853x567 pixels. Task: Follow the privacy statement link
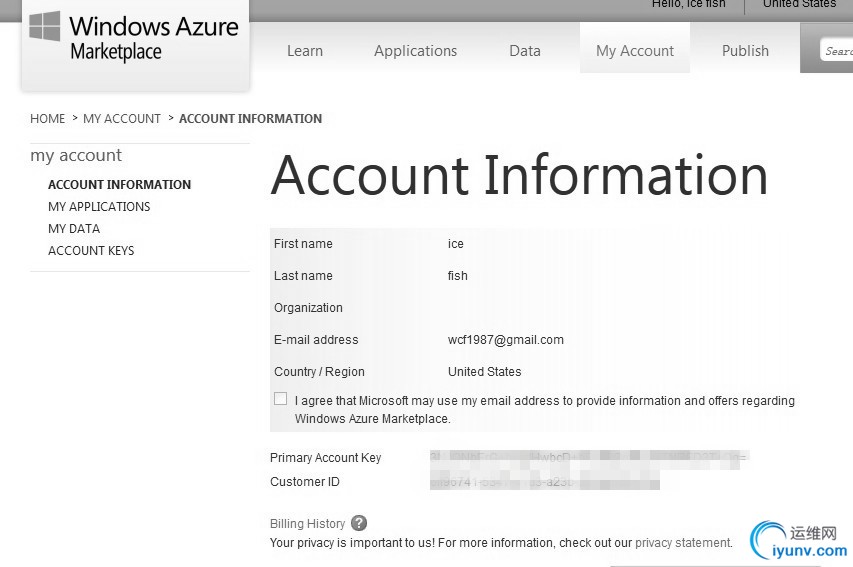pyautogui.click(x=683, y=543)
